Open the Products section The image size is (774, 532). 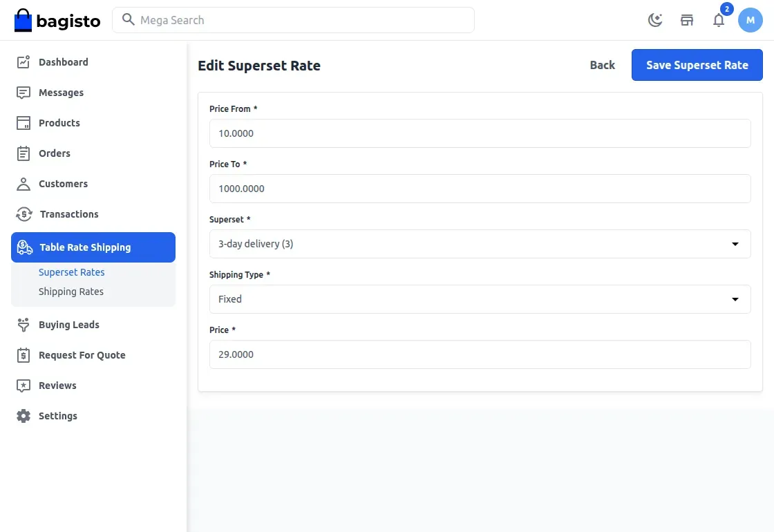coord(57,122)
